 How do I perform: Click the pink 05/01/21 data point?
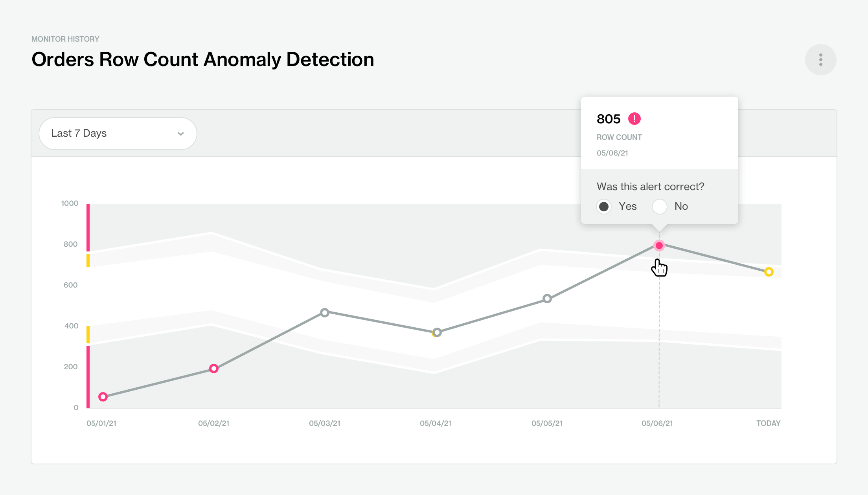click(103, 397)
